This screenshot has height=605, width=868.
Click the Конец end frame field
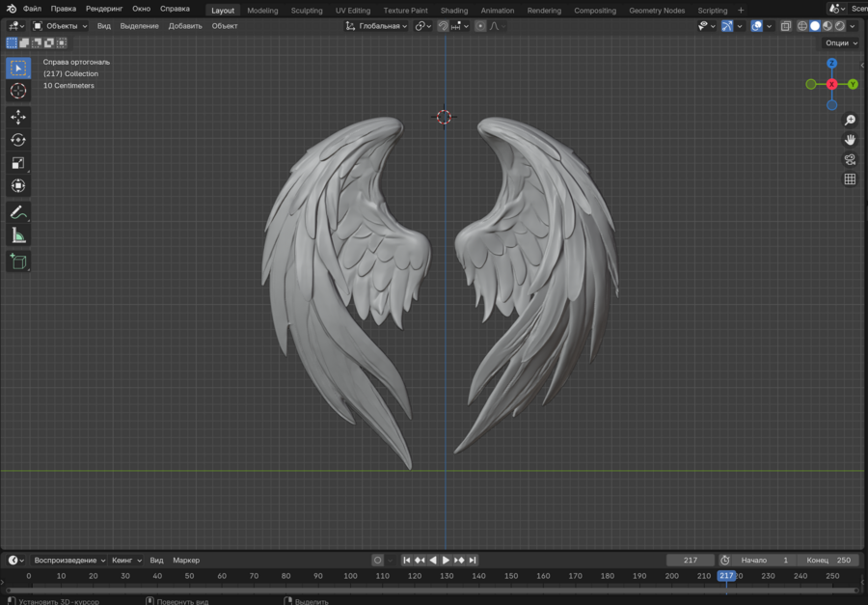point(829,560)
